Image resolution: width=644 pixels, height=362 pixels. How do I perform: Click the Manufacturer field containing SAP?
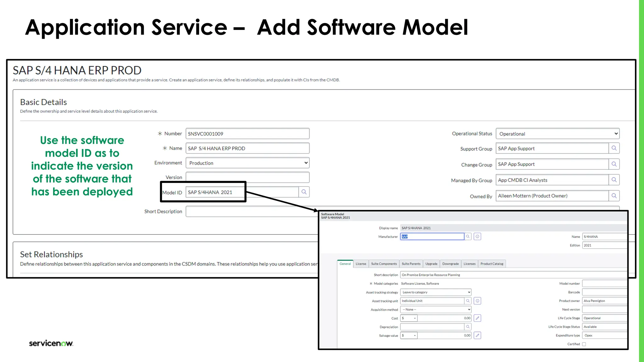click(x=432, y=237)
